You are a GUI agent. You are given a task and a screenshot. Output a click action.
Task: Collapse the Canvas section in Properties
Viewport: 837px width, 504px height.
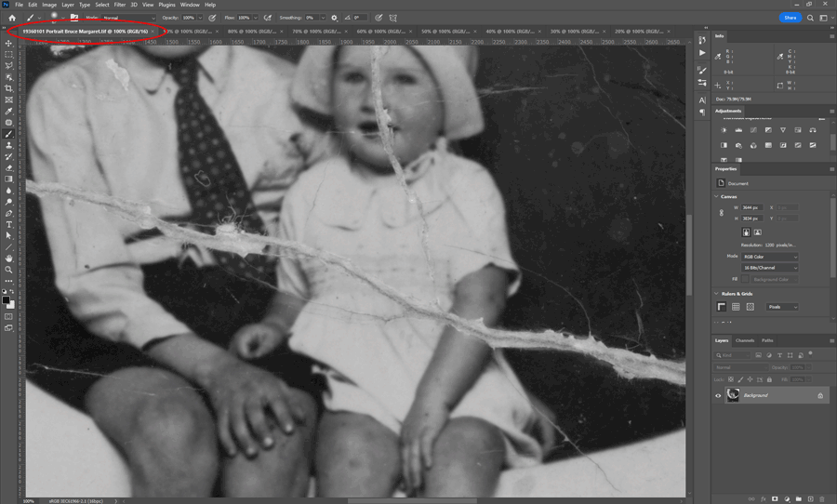point(717,195)
